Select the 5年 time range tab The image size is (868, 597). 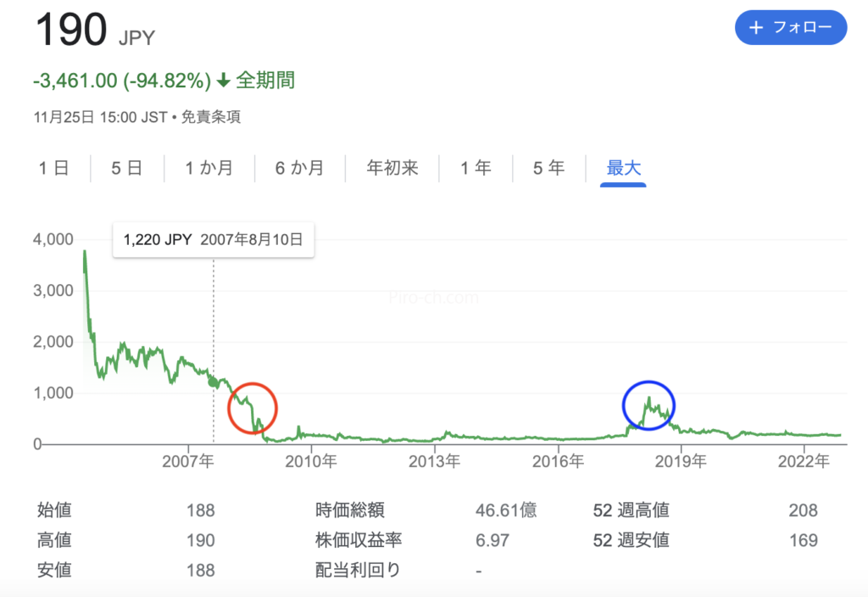tap(548, 168)
